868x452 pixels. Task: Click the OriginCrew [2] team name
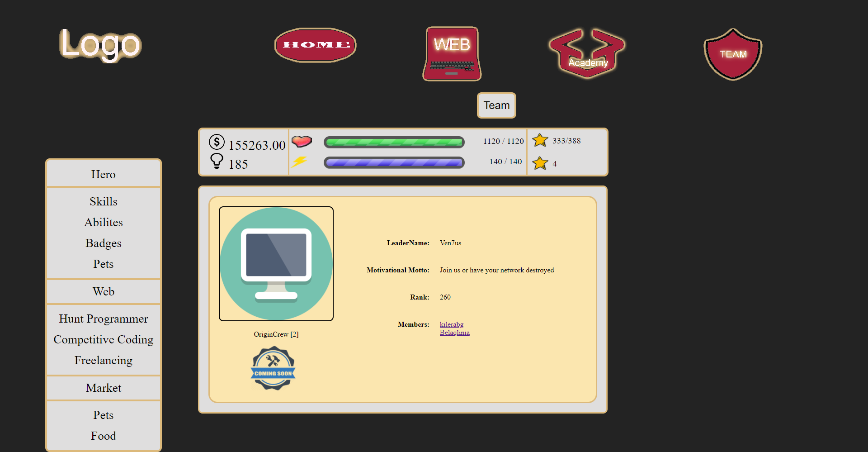tap(276, 334)
